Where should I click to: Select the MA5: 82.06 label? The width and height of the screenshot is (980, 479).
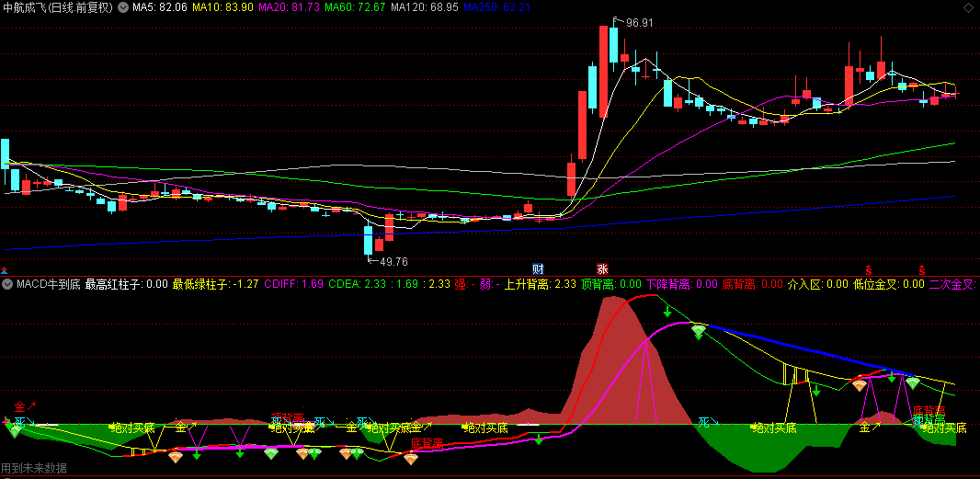point(159,7)
